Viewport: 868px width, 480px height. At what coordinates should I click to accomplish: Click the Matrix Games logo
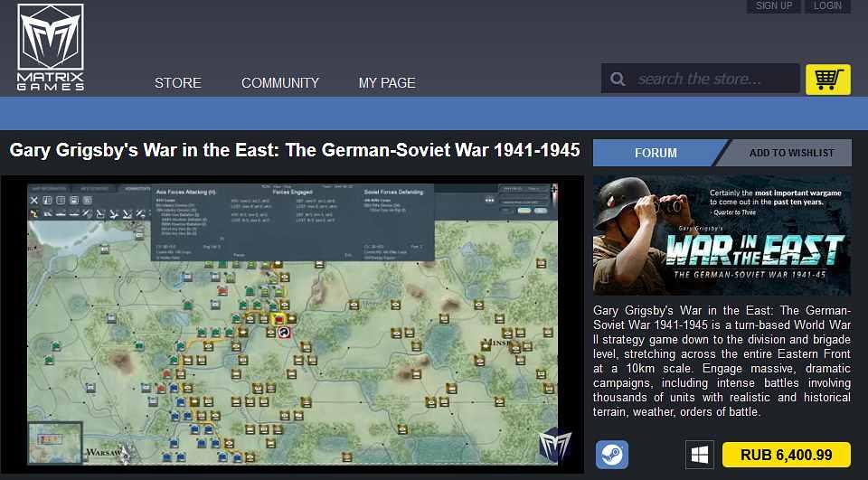(51, 48)
